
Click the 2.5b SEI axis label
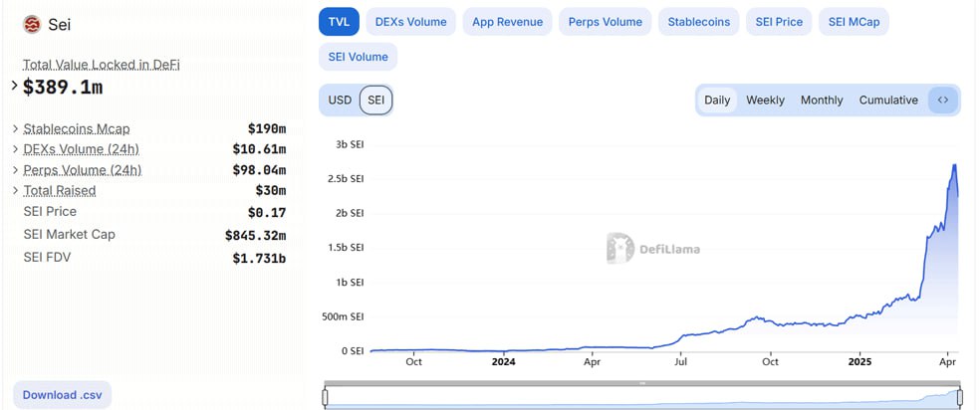[x=346, y=178]
